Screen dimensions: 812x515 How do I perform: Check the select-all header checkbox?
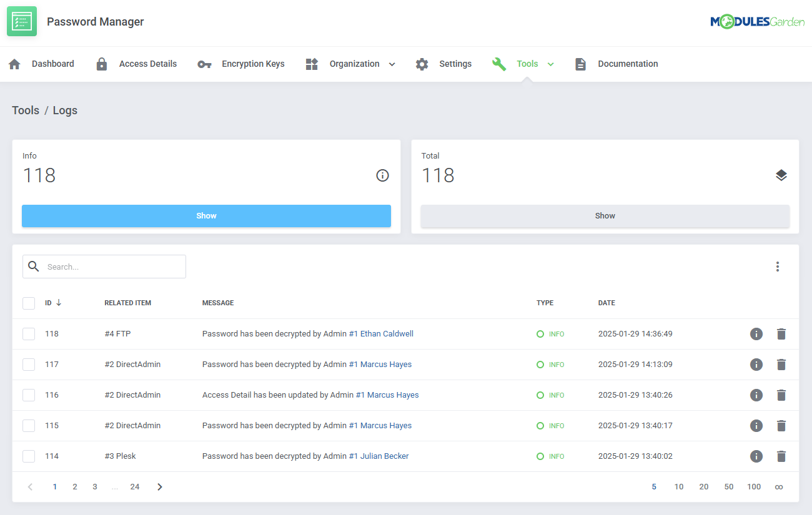(x=29, y=303)
